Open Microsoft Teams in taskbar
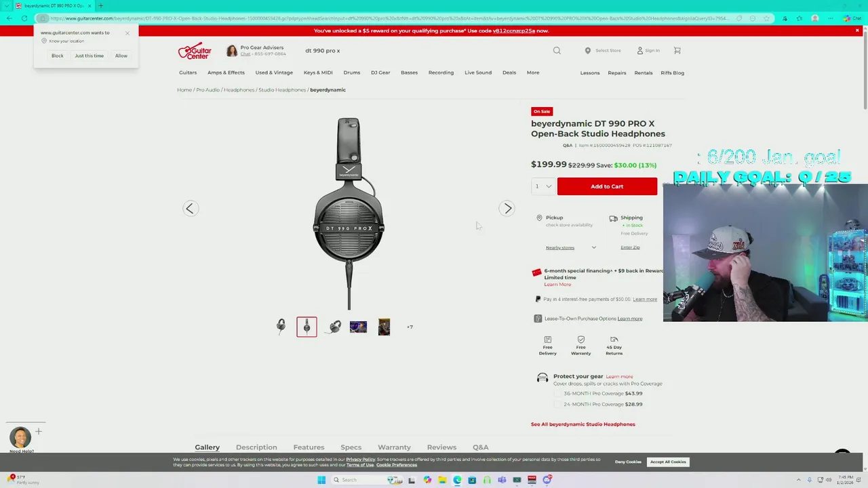 502,480
